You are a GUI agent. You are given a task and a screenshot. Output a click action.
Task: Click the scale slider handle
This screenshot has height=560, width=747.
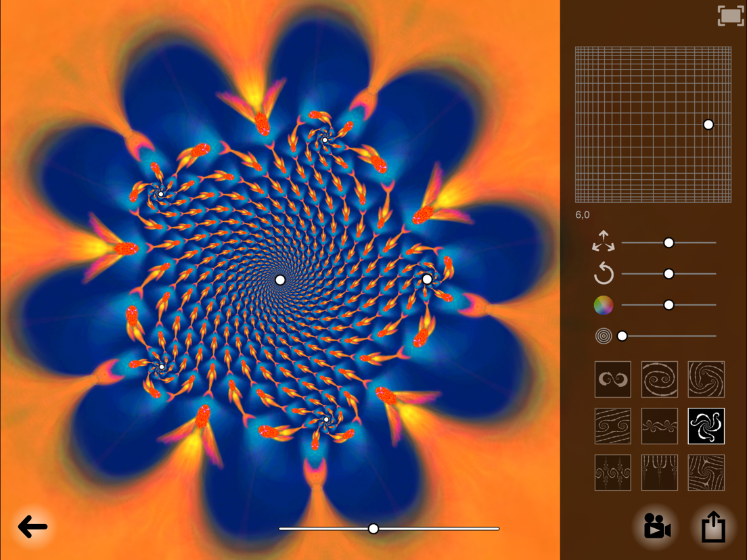[x=669, y=243]
